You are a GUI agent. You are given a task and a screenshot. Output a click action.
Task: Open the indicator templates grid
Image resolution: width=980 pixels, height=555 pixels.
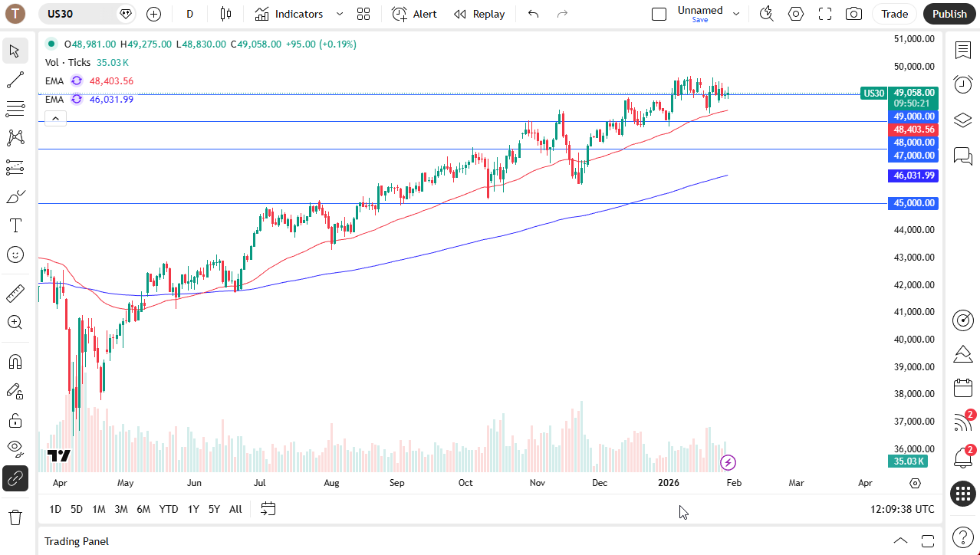(363, 14)
